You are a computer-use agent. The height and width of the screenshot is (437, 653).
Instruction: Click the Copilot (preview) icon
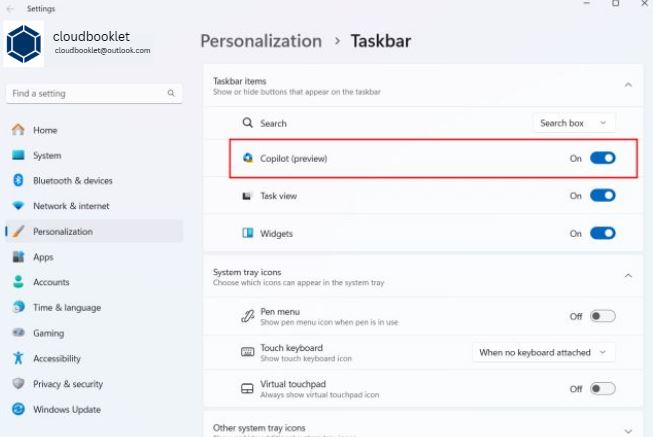248,158
